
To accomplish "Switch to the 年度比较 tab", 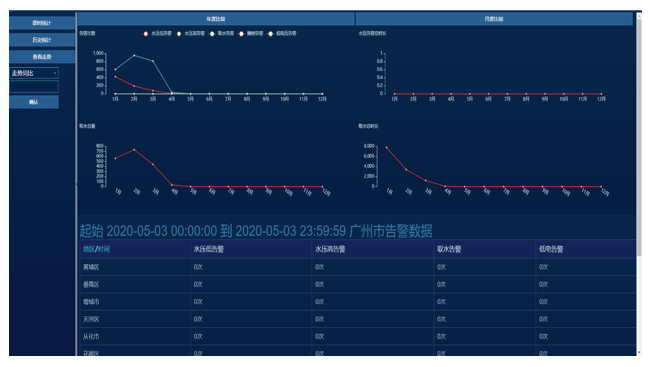I will click(x=216, y=19).
